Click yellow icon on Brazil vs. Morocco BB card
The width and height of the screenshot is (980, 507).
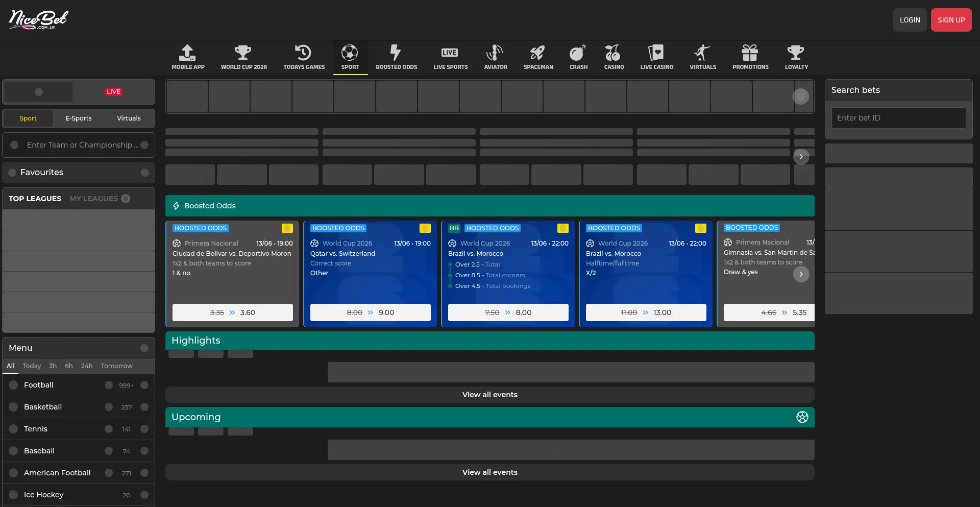(x=563, y=228)
